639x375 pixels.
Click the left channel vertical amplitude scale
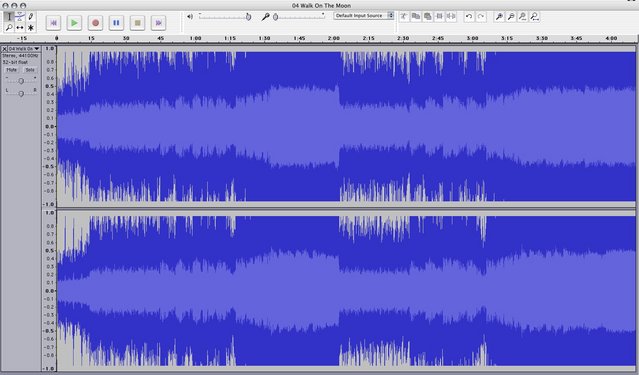[49, 126]
